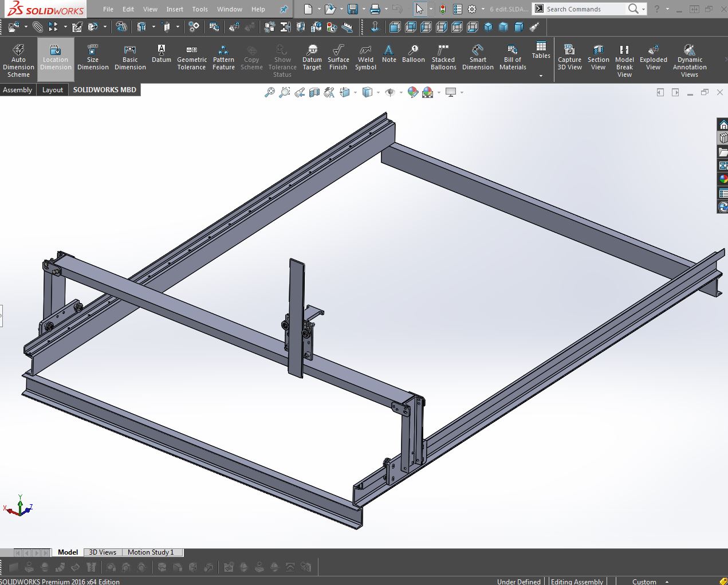
Task: Click Zoom to Fit magnifier icon
Action: 269,92
